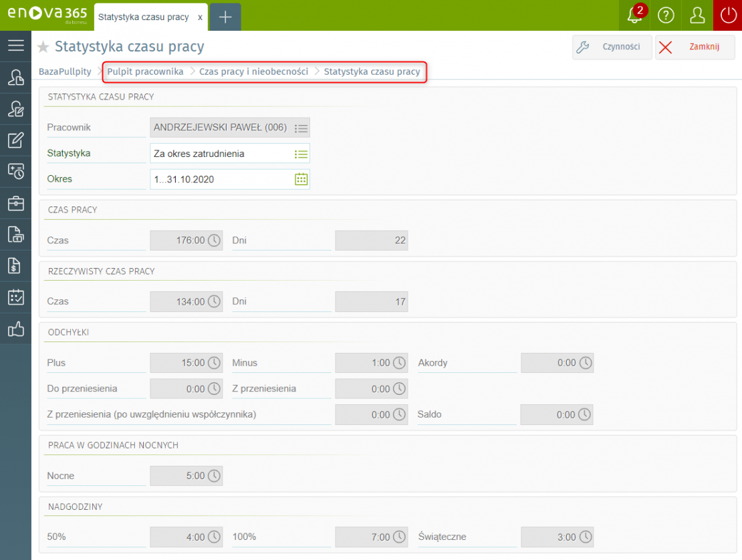Open the briefcase icon in sidebar
This screenshot has height=560, width=742.
15,203
